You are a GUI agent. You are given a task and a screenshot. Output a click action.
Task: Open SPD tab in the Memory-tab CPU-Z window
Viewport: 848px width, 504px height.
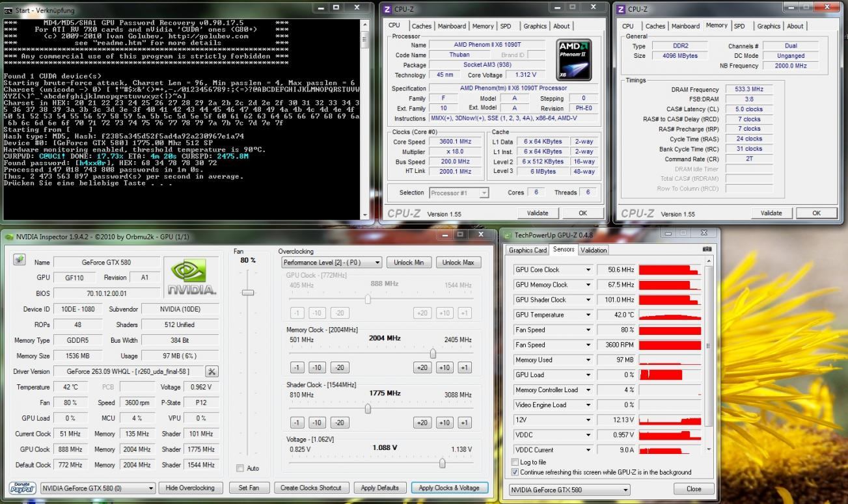739,26
